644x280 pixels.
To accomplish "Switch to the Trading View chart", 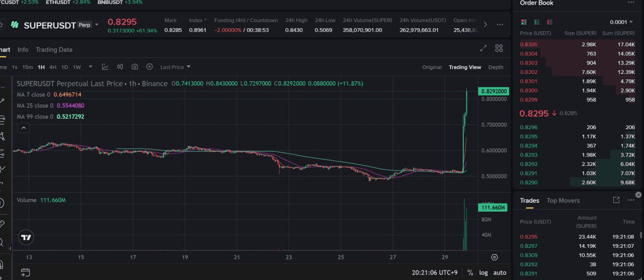I will [x=465, y=67].
